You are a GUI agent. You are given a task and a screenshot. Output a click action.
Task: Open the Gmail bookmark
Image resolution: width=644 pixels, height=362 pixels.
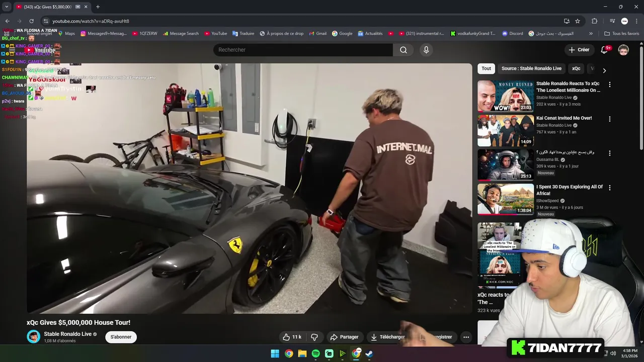coord(317,34)
